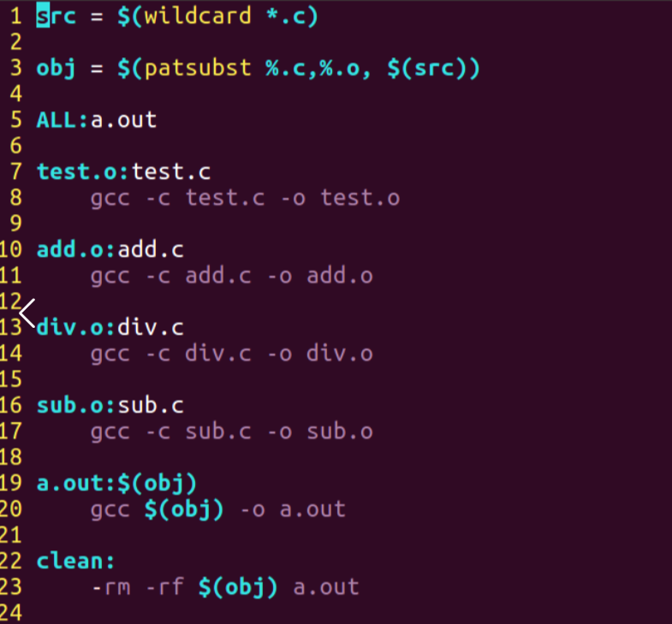
Task: Click the 'test.o:' target on line 7
Action: coord(82,172)
